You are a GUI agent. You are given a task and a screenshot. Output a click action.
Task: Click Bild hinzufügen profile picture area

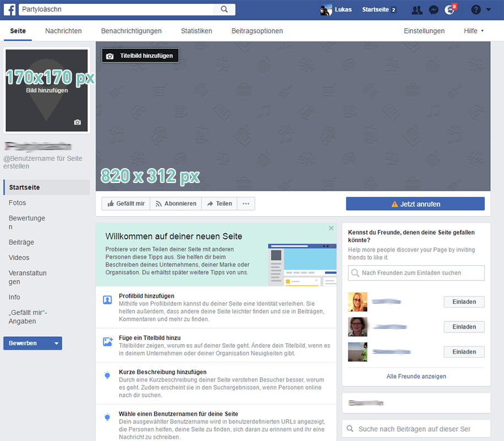click(47, 90)
